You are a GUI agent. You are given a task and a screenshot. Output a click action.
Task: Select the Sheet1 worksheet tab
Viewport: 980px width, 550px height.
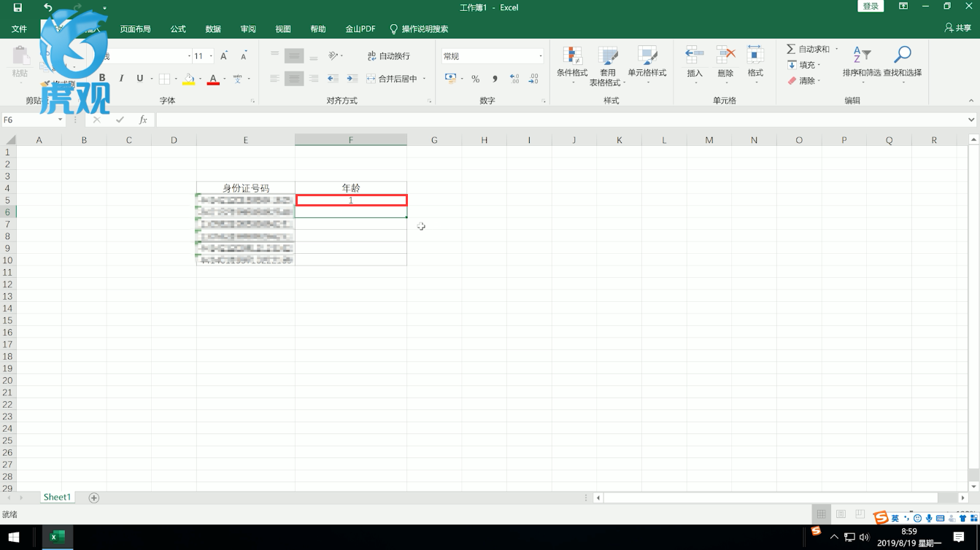[57, 497]
